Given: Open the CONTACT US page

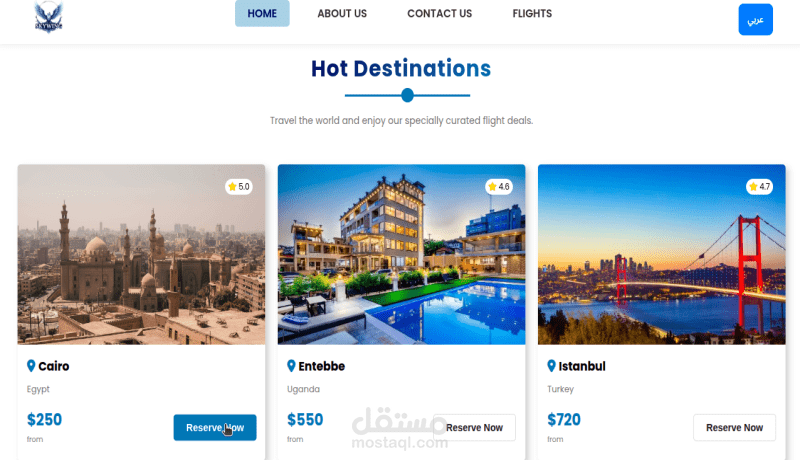Looking at the screenshot, I should 439,13.
